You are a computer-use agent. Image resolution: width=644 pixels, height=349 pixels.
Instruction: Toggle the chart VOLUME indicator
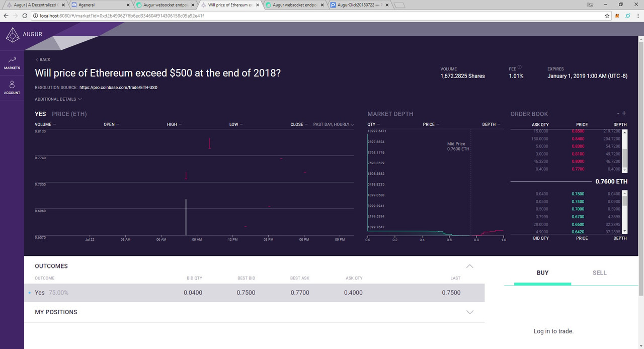click(45, 124)
